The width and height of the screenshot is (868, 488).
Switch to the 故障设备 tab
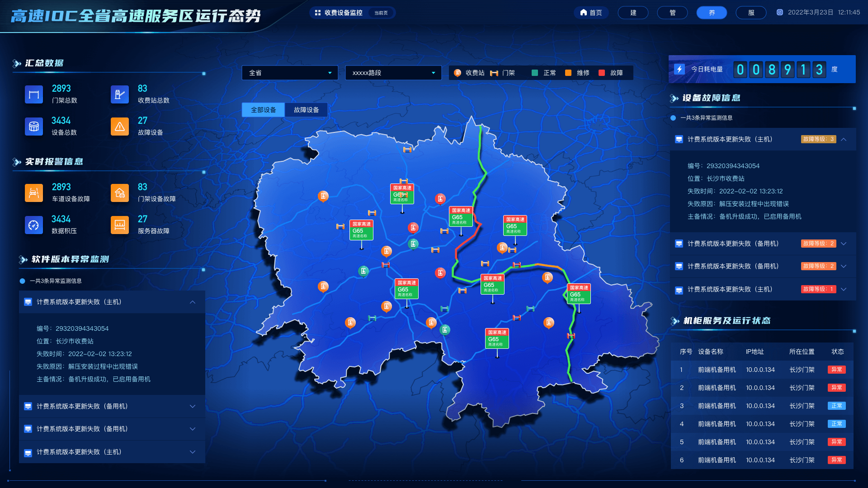(306, 110)
